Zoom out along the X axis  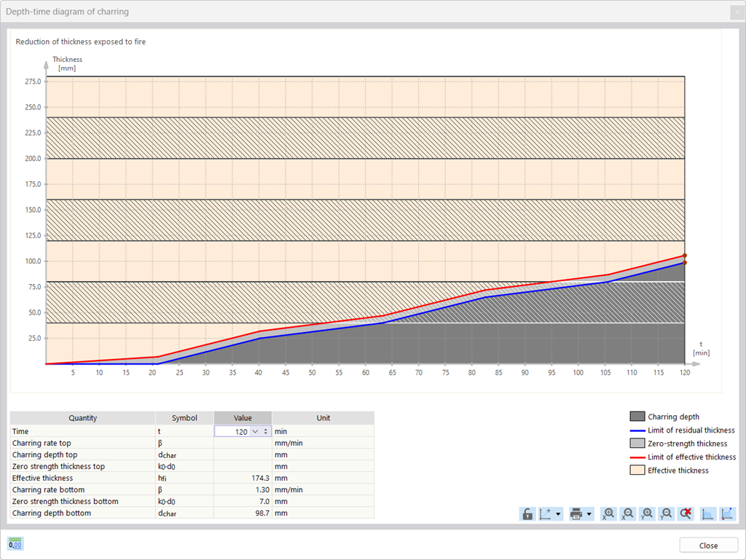(627, 513)
